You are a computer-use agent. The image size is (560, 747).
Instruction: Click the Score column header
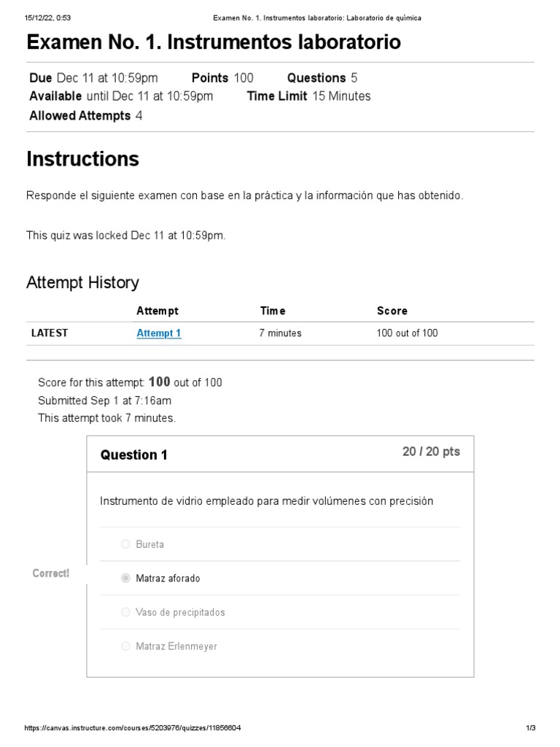coord(392,311)
